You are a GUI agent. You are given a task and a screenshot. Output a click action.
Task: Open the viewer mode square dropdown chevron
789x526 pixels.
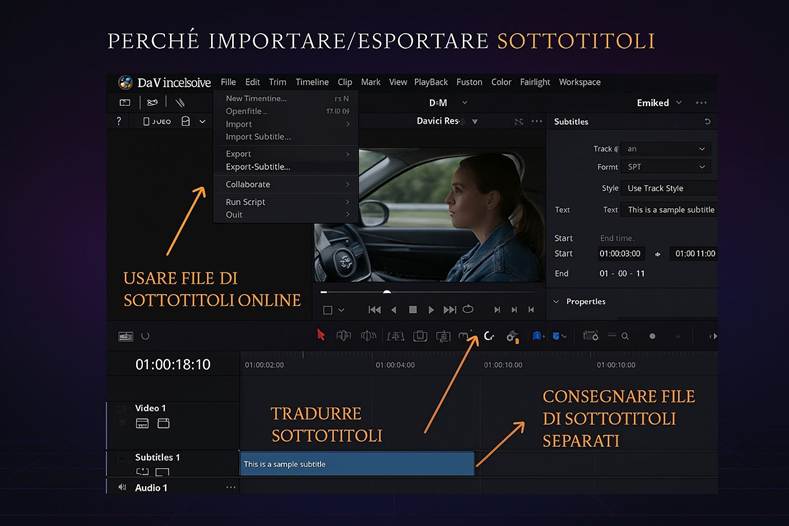pyautogui.click(x=341, y=310)
